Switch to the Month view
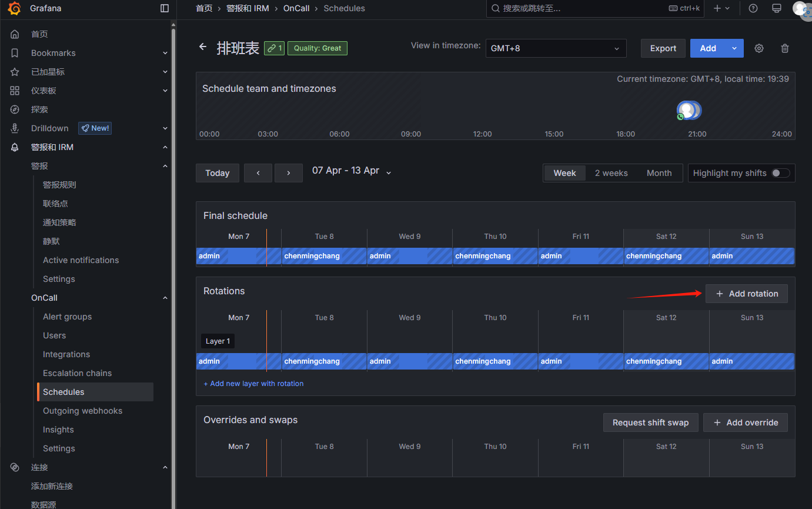 click(659, 173)
